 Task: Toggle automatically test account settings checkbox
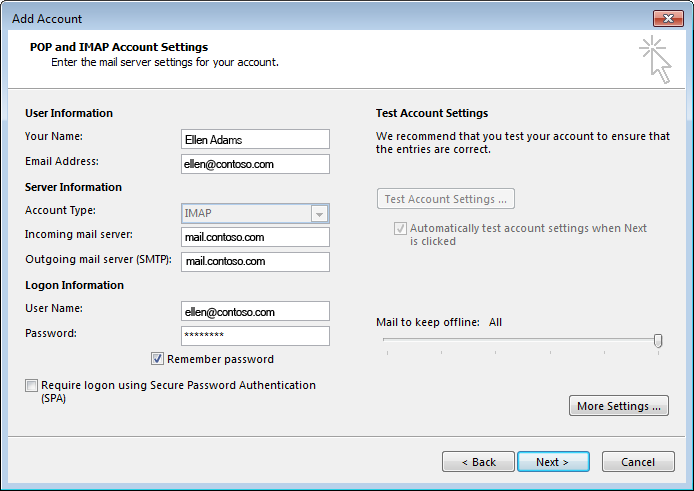pos(400,228)
